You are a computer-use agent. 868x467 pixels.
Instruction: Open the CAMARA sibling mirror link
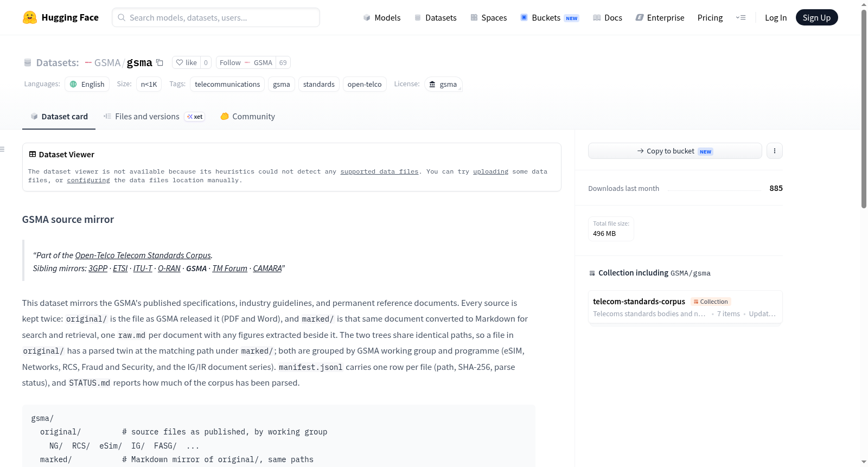tap(267, 268)
